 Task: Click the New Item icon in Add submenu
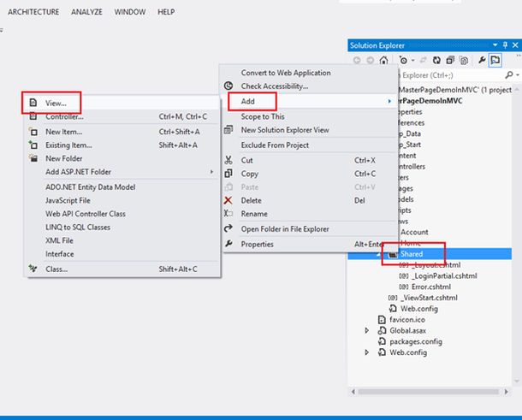tap(33, 132)
